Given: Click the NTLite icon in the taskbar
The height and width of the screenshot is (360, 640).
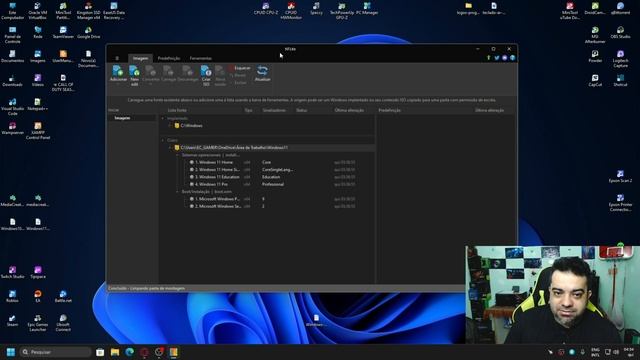Looking at the screenshot, I should coord(173,352).
